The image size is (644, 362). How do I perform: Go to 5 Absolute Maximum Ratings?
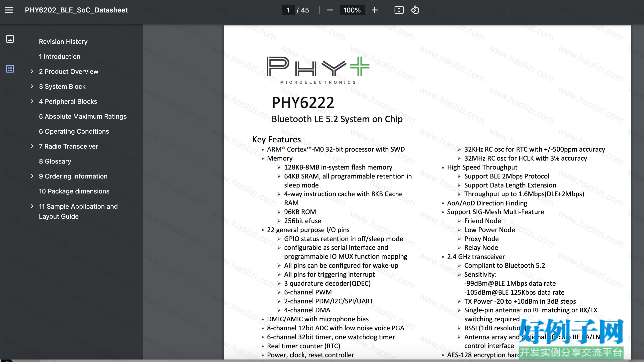(x=83, y=116)
